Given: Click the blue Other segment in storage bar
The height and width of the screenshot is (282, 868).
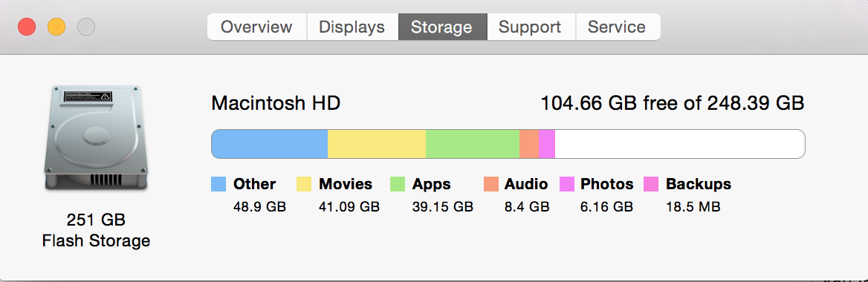Looking at the screenshot, I should coord(270,144).
